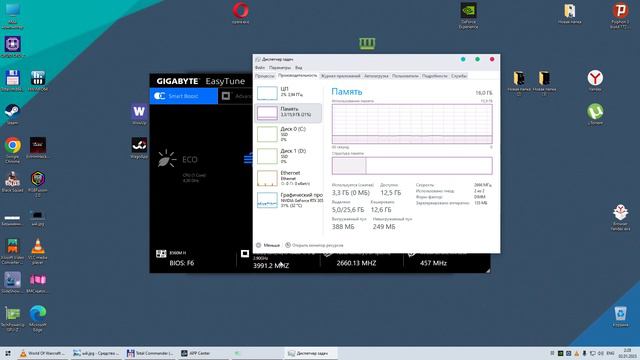Click the motherboard BIOS F6 icon in EasyTune
640x360 pixels.
[x=161, y=254]
